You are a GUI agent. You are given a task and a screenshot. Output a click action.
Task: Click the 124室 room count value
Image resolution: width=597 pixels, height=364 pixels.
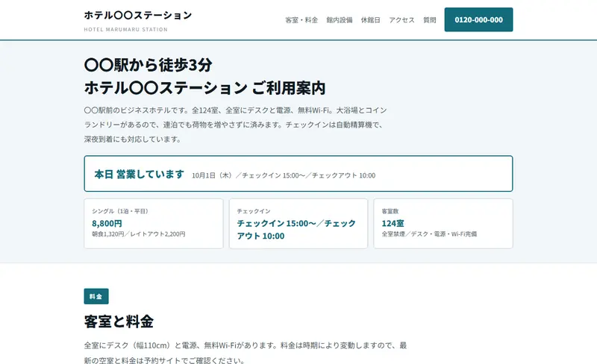pos(393,223)
